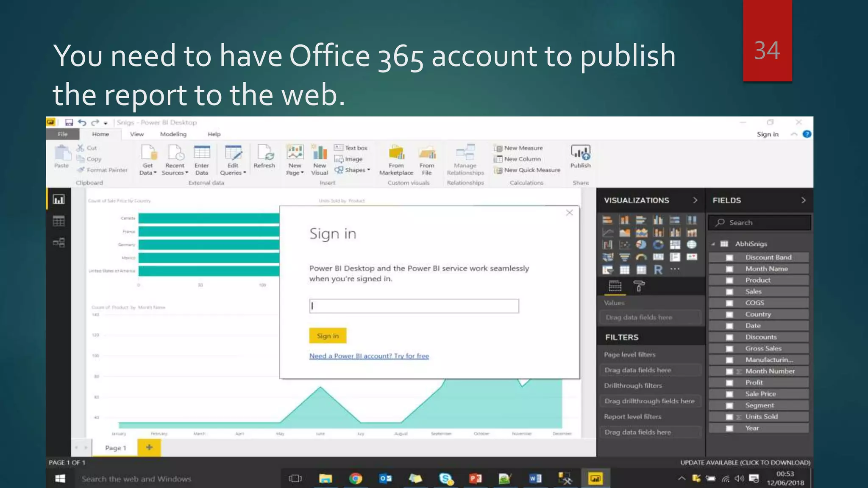Insert a Text box
This screenshot has height=488, width=868.
pos(351,148)
